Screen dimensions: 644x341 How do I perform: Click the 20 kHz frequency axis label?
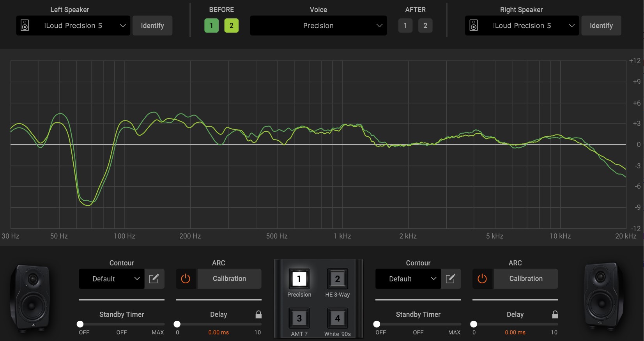pyautogui.click(x=626, y=236)
